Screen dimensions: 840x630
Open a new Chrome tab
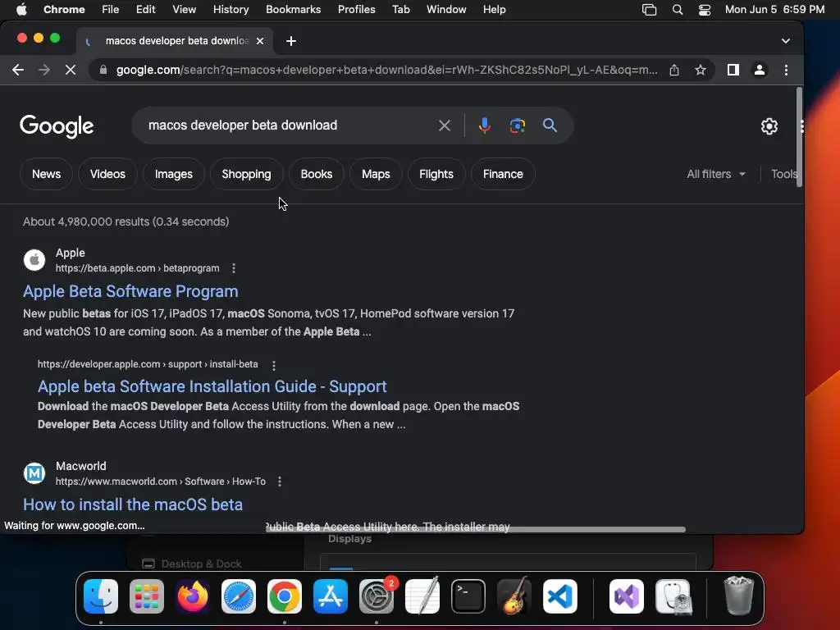click(x=291, y=41)
